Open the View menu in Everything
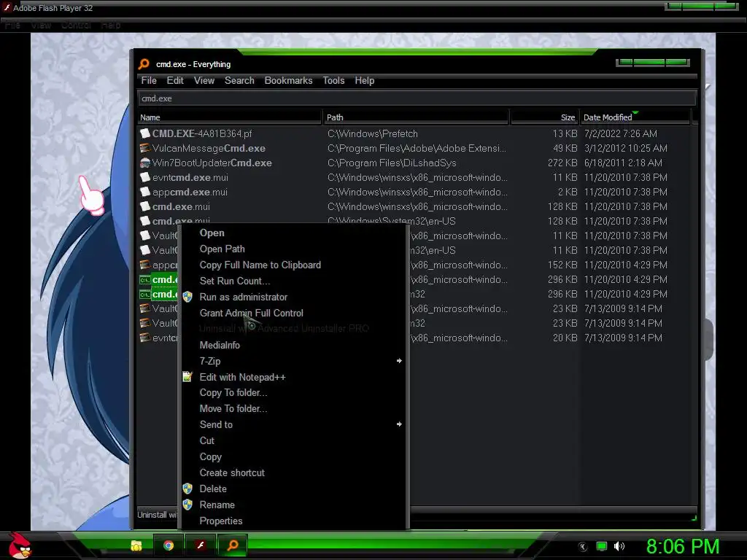 pyautogui.click(x=204, y=80)
